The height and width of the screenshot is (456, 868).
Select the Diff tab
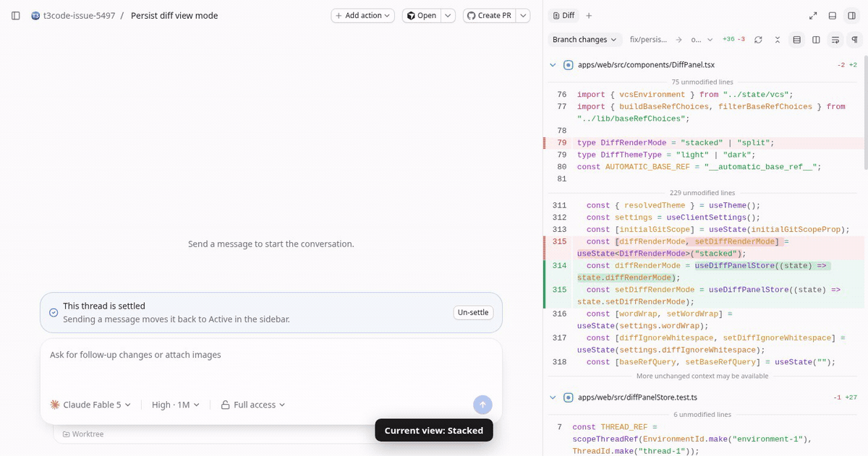click(x=563, y=15)
